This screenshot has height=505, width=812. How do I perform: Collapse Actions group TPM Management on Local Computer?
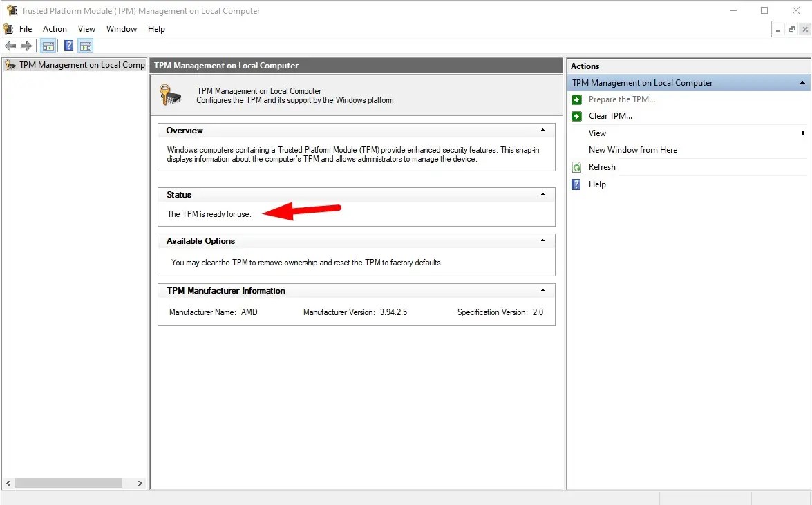point(802,83)
